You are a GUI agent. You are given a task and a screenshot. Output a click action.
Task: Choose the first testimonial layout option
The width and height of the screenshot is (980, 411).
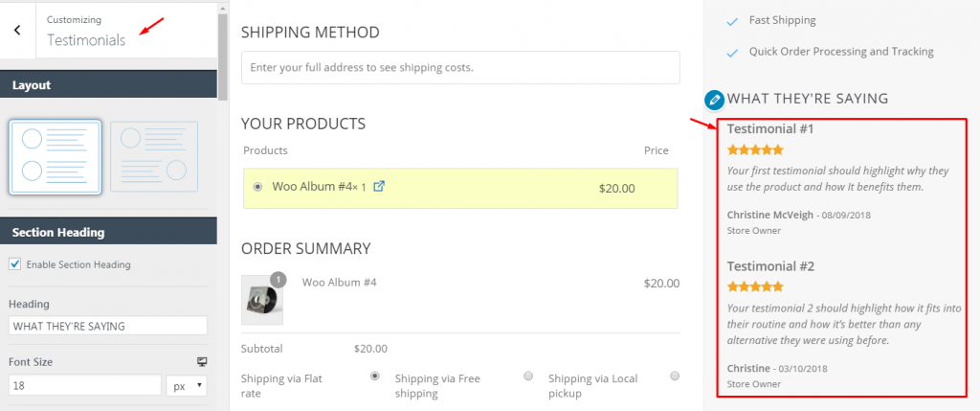pyautogui.click(x=55, y=157)
